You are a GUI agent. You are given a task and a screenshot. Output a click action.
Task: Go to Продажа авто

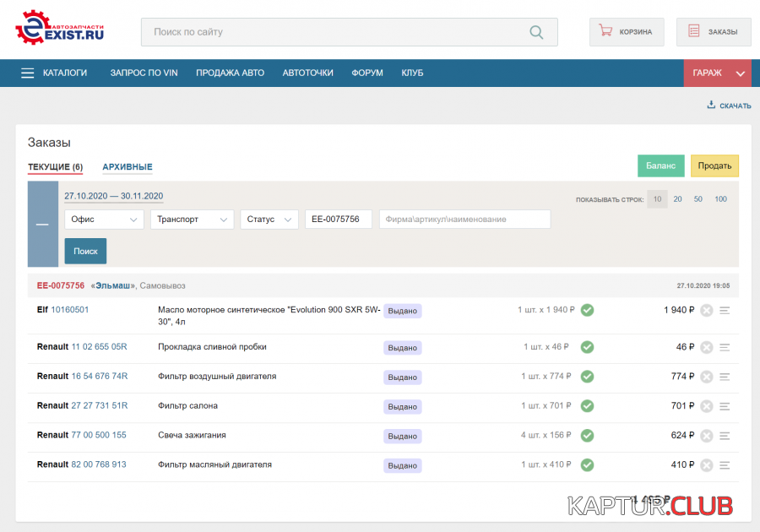(231, 73)
